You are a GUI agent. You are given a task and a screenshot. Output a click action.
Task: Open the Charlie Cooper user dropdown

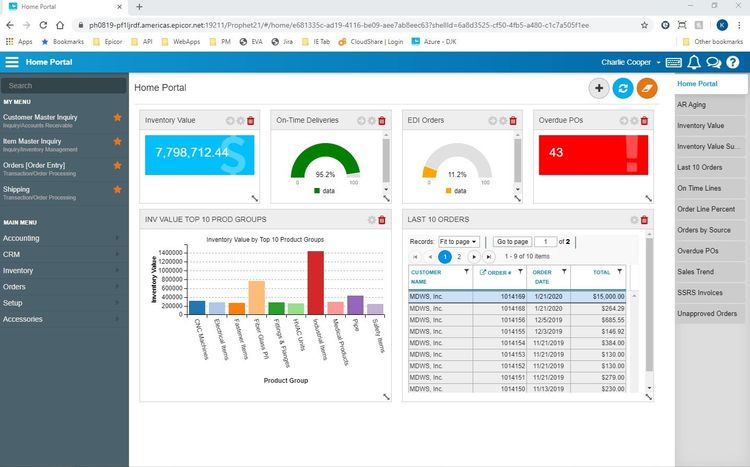pyautogui.click(x=630, y=62)
